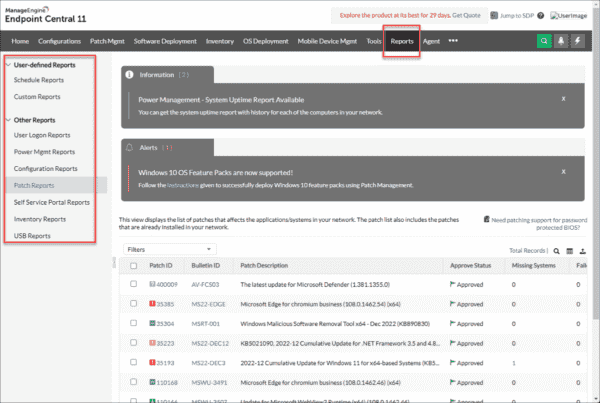Search the patch table using magnifier icon
The image size is (600, 403).
pyautogui.click(x=556, y=251)
